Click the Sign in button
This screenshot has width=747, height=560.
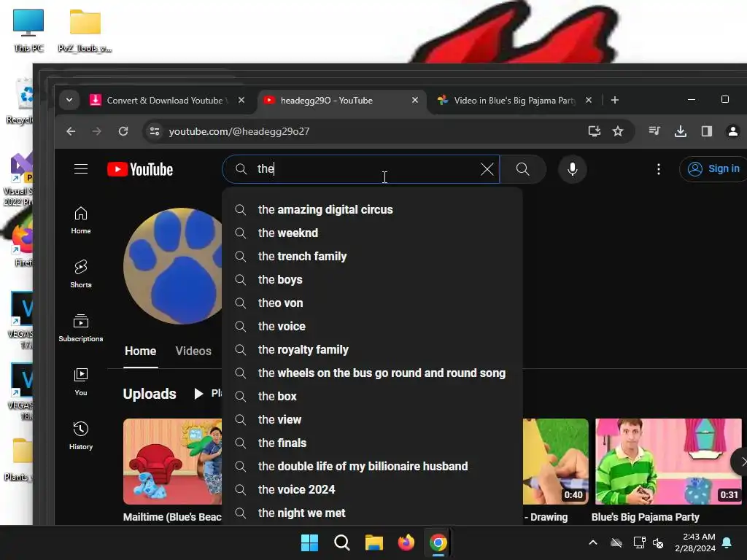(x=713, y=169)
